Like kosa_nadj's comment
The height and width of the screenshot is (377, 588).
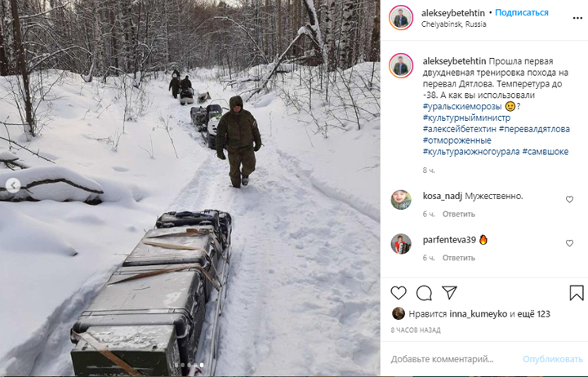569,199
